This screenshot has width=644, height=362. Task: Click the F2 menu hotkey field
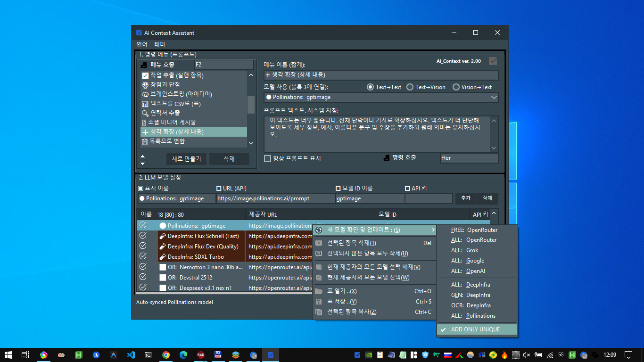(x=224, y=65)
